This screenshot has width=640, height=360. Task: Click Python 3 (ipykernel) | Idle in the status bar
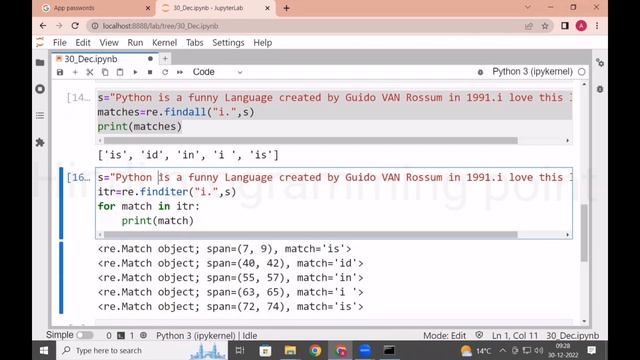pyautogui.click(x=207, y=336)
